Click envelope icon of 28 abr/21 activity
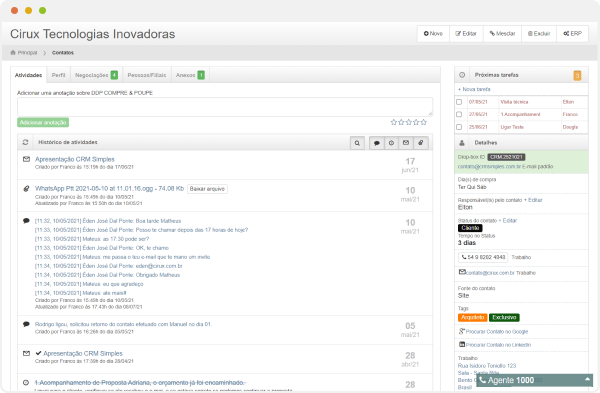The width and height of the screenshot is (600, 393). pyautogui.click(x=26, y=353)
